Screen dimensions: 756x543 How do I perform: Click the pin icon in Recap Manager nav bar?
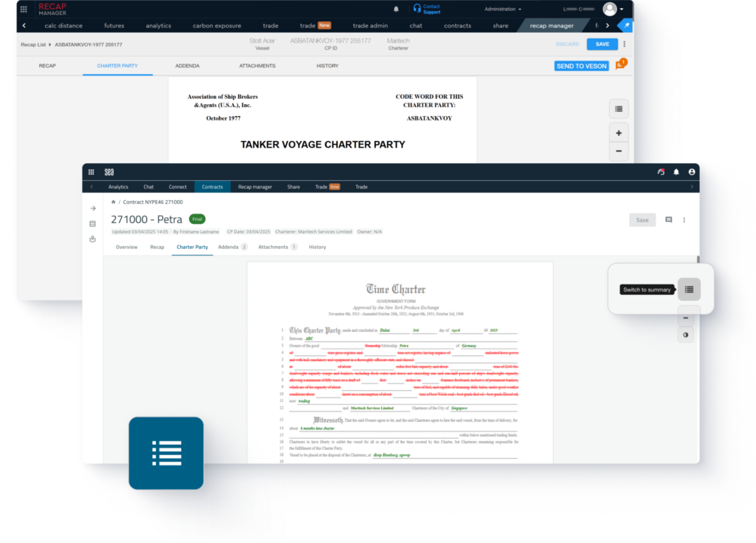coord(626,26)
